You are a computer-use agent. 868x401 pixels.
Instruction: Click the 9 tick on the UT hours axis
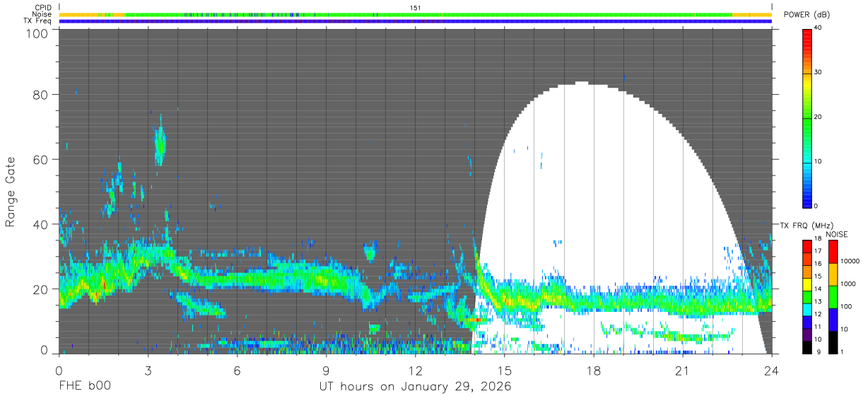click(x=326, y=370)
